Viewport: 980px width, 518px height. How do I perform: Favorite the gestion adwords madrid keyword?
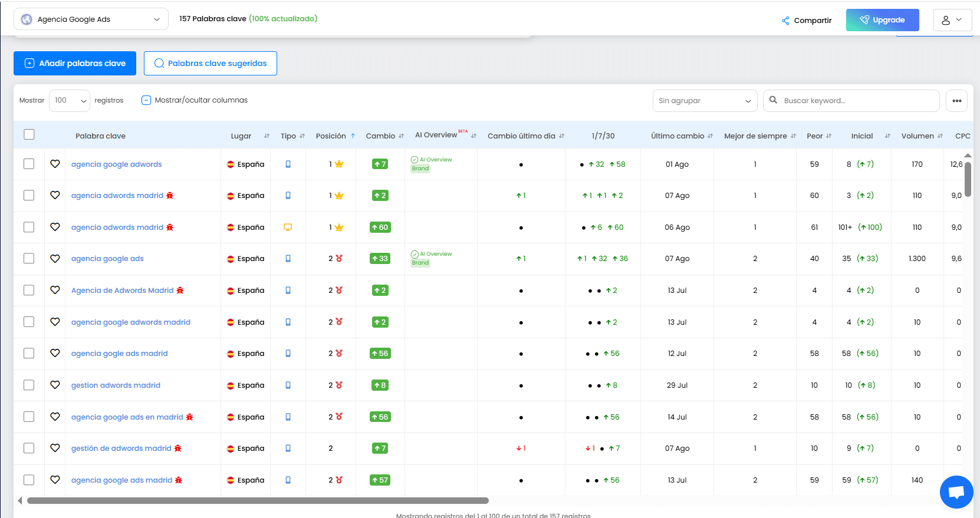(x=55, y=385)
